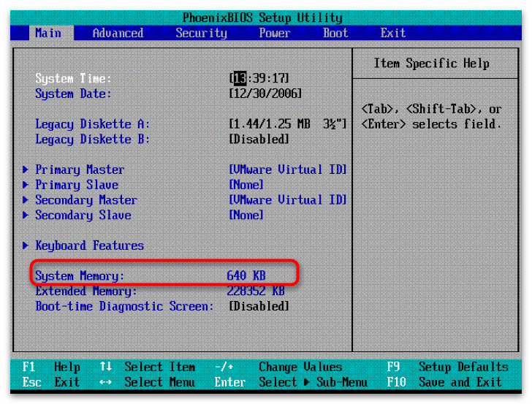Click the F1 Help shortcut
Screen dimensions: 532x404
coord(51,367)
